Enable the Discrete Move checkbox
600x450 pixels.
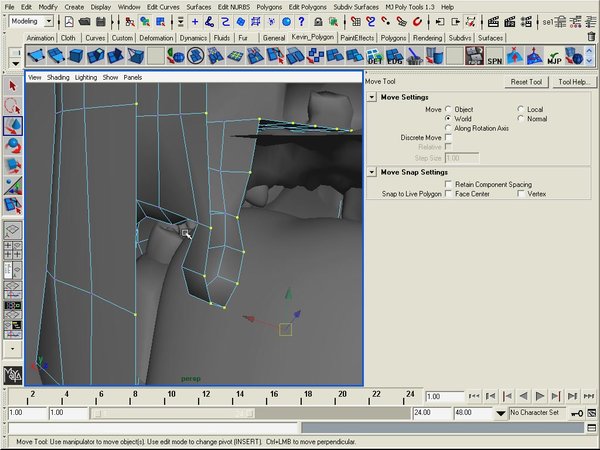[x=448, y=138]
